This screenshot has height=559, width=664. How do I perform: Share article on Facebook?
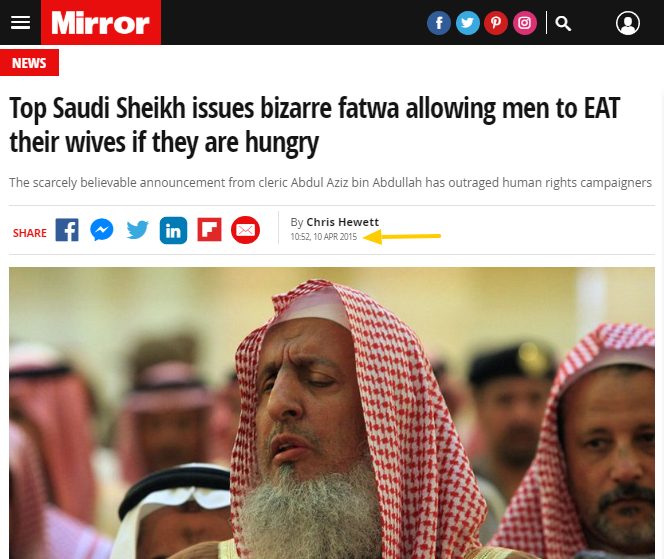[67, 230]
